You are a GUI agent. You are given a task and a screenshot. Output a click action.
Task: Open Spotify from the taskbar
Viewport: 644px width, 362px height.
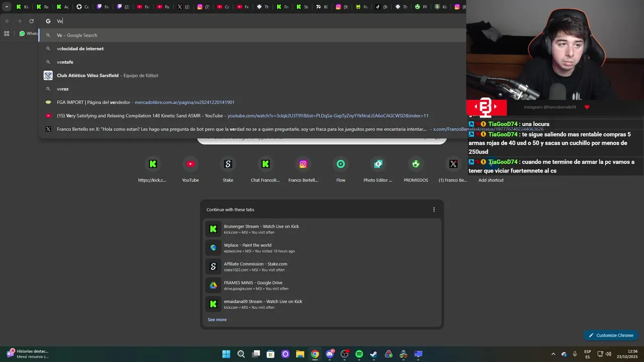(359, 354)
